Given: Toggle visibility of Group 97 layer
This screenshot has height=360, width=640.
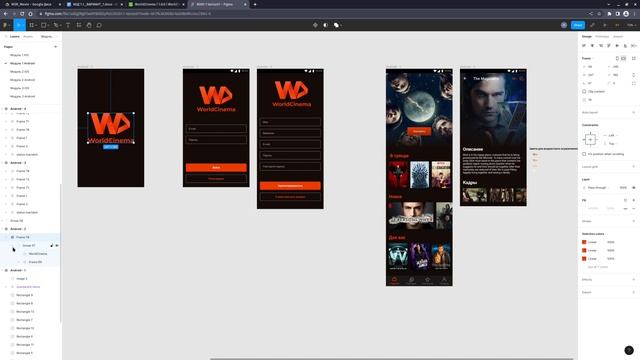Looking at the screenshot, I should 57,245.
